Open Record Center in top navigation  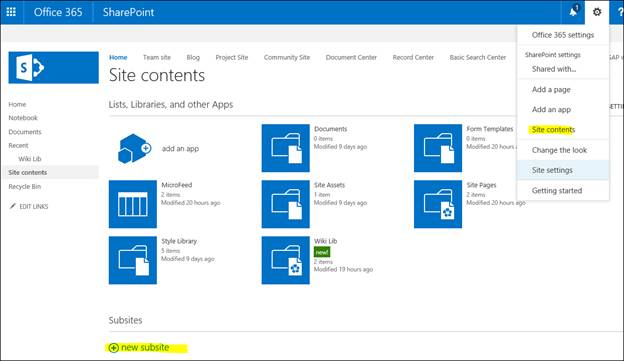(413, 57)
